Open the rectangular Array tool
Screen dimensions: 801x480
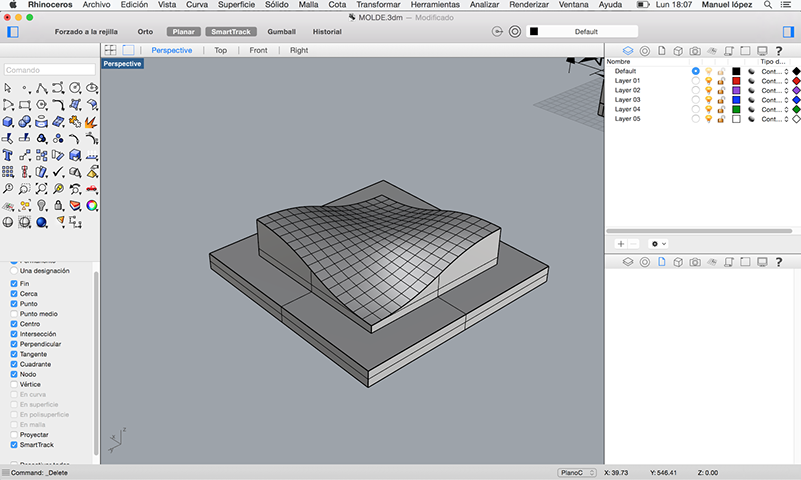(x=8, y=172)
